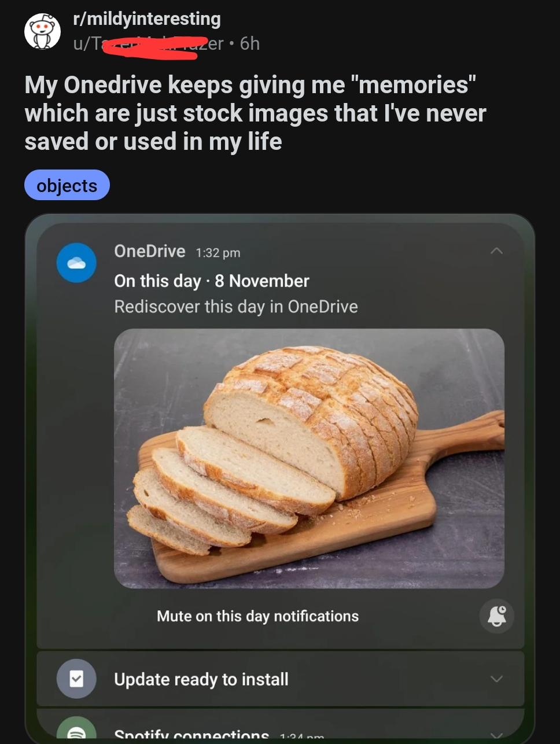This screenshot has width=560, height=744.
Task: Tap the blue OneDrive cloud icon
Action: coord(76,263)
